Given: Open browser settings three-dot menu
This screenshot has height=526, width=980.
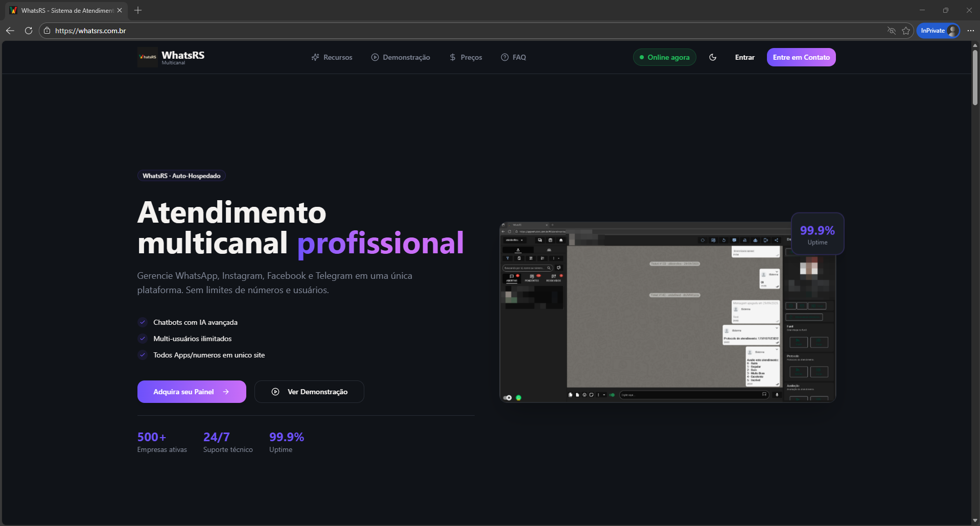Looking at the screenshot, I should (x=970, y=31).
